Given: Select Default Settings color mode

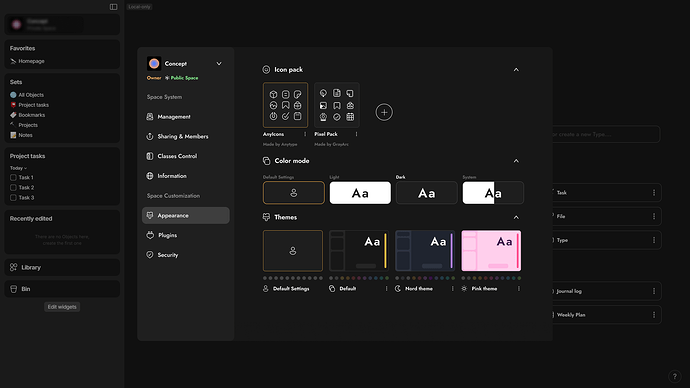Looking at the screenshot, I should (x=294, y=193).
